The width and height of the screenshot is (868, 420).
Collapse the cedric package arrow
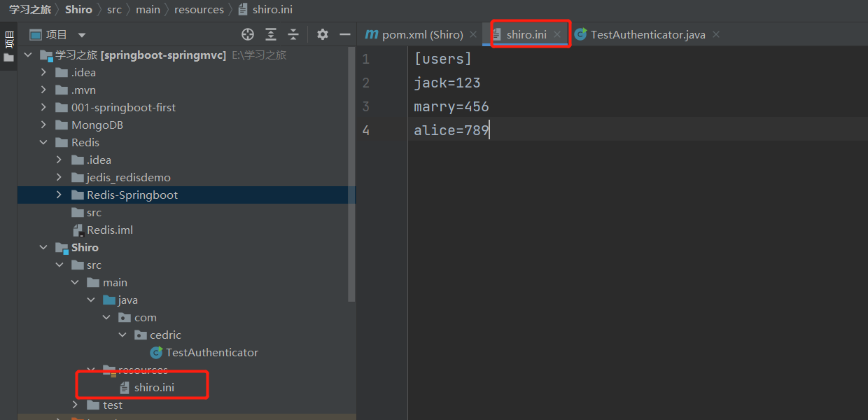122,335
